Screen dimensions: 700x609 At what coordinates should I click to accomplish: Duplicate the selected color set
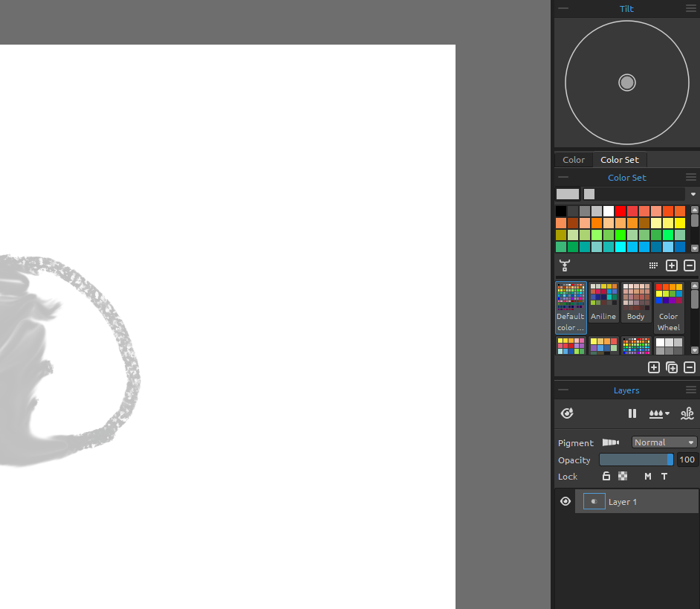(672, 367)
